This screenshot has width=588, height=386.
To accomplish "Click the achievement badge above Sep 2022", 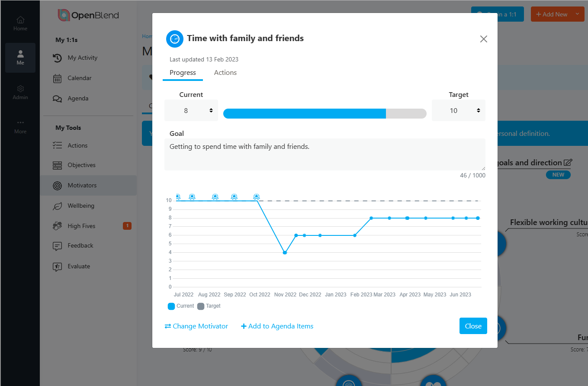I will click(234, 197).
